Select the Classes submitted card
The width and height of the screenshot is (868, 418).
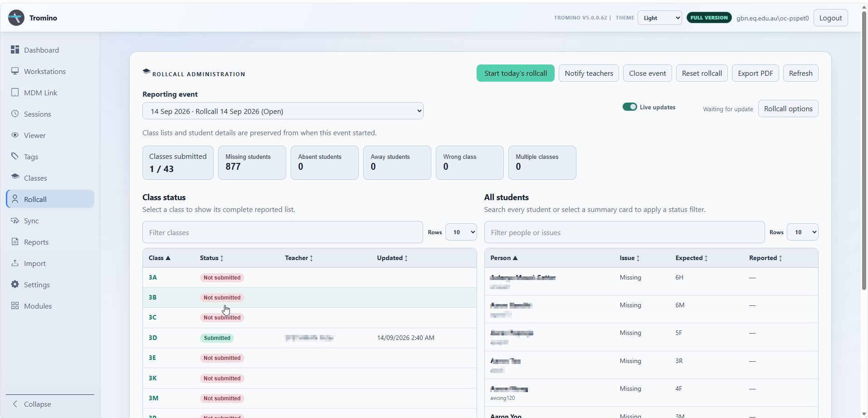pos(178,162)
